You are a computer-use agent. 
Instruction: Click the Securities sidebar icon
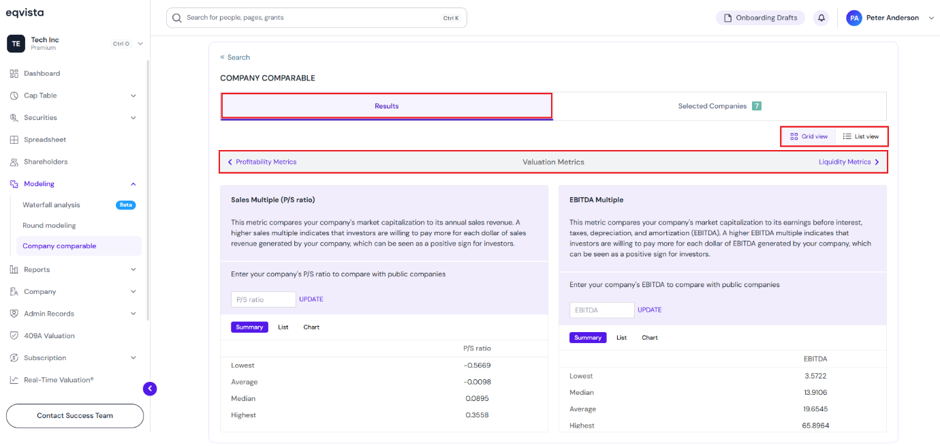[14, 118]
